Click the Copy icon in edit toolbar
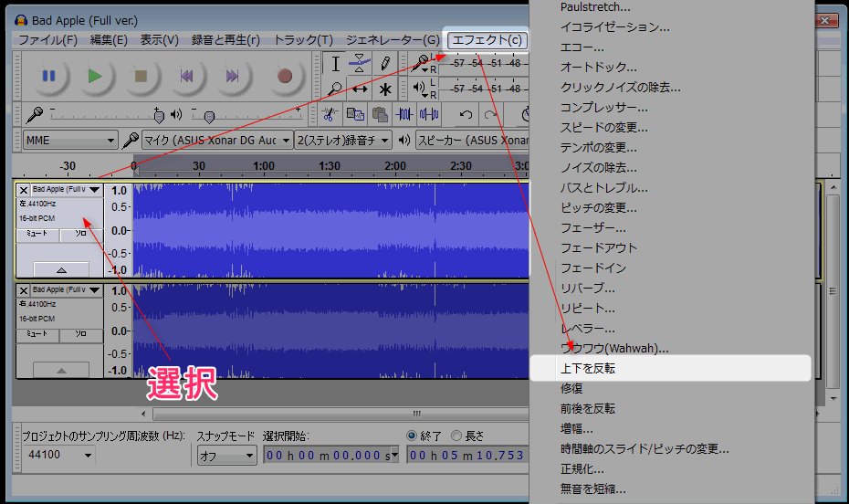The height and width of the screenshot is (504, 849). coord(354,114)
